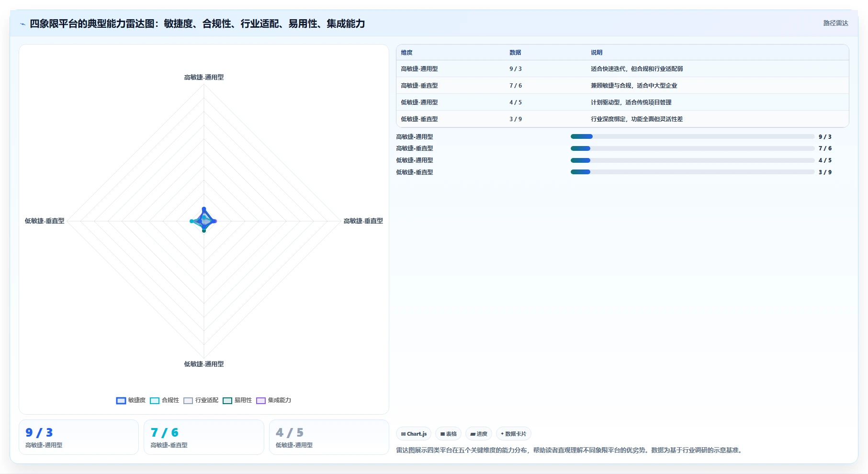Click the radar chart data polygon center
This screenshot has width=868, height=474.
tap(204, 221)
